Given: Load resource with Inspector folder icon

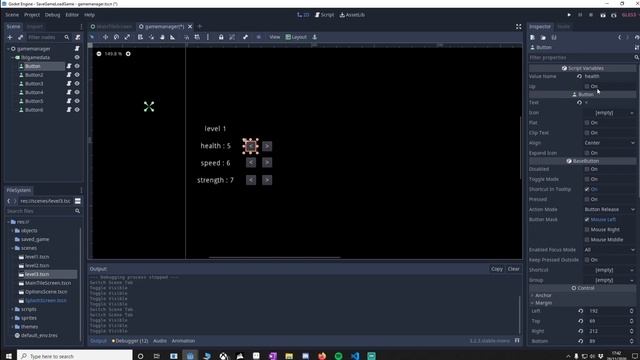Looking at the screenshot, I should click(543, 38).
